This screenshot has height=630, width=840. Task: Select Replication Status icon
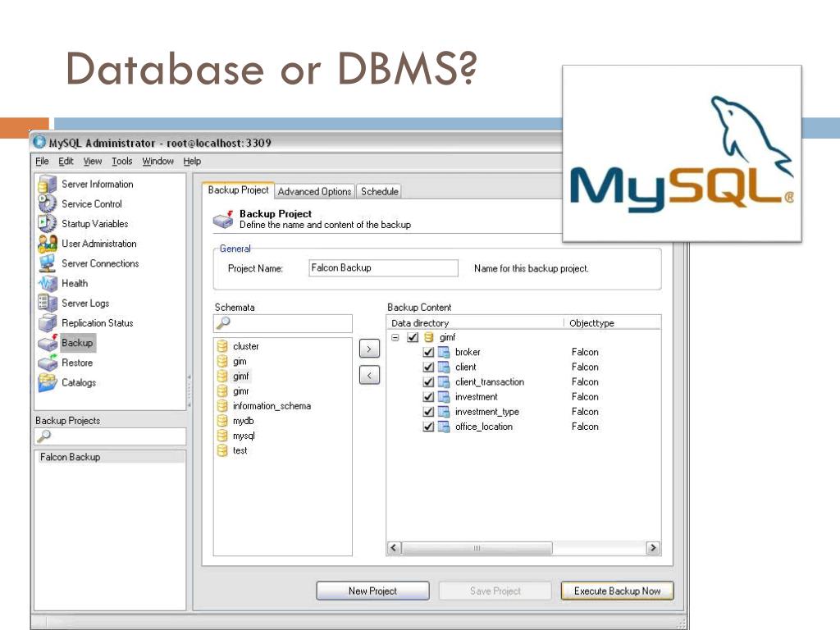click(47, 322)
